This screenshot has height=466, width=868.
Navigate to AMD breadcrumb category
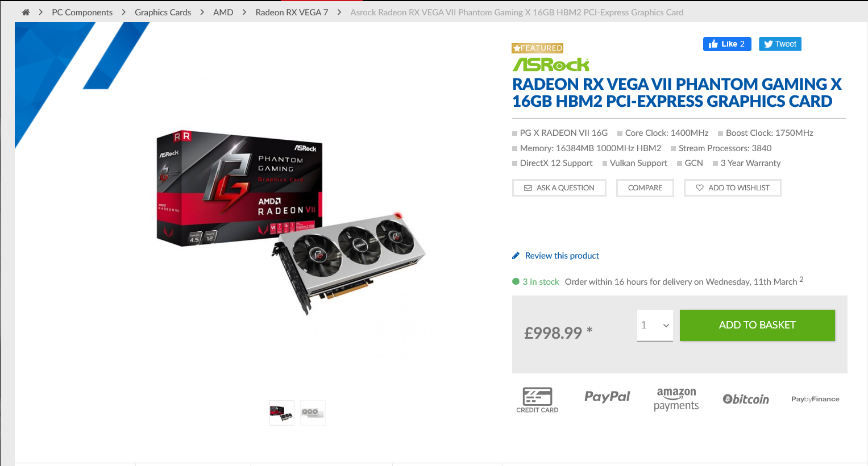(x=223, y=12)
